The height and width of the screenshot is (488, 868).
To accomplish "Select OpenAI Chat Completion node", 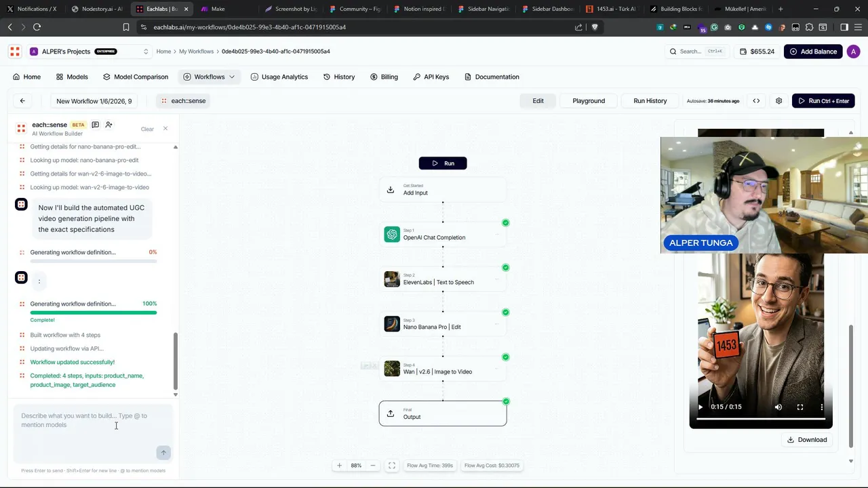I will [x=443, y=235].
